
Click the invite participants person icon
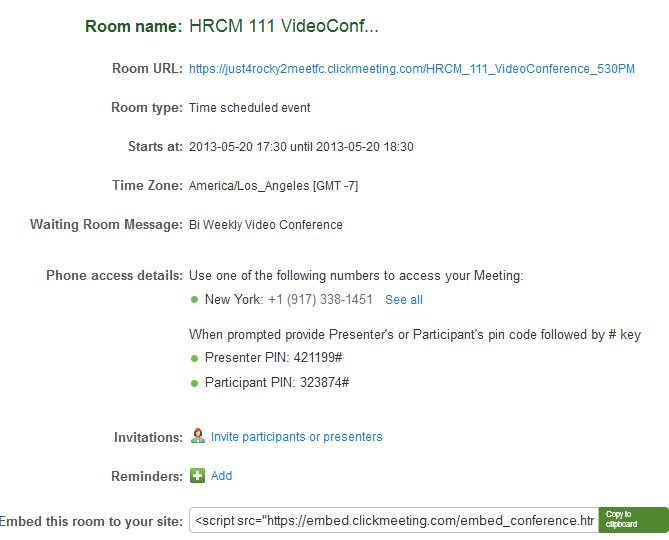(198, 436)
